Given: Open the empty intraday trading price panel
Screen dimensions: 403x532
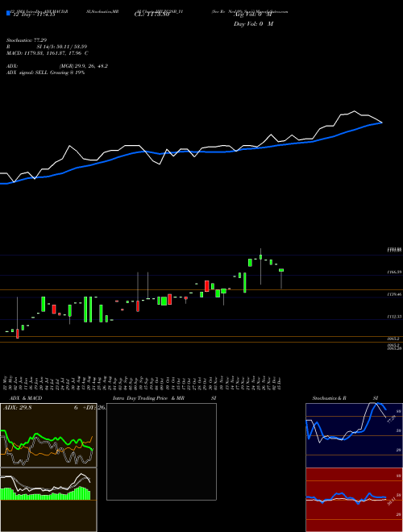Looking at the screenshot, I should [161, 451].
